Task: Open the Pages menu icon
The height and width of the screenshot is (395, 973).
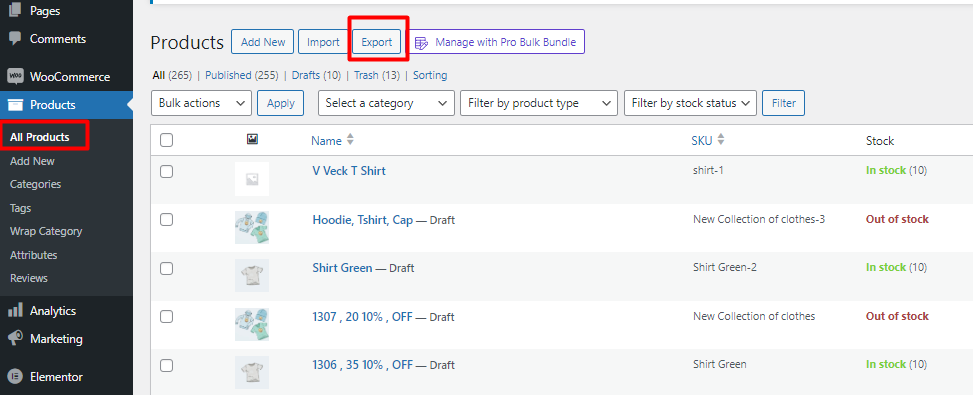Action: [14, 11]
